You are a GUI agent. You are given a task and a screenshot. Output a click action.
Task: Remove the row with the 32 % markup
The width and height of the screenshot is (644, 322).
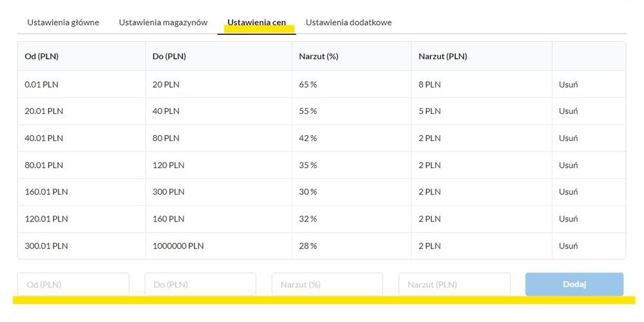point(568,219)
